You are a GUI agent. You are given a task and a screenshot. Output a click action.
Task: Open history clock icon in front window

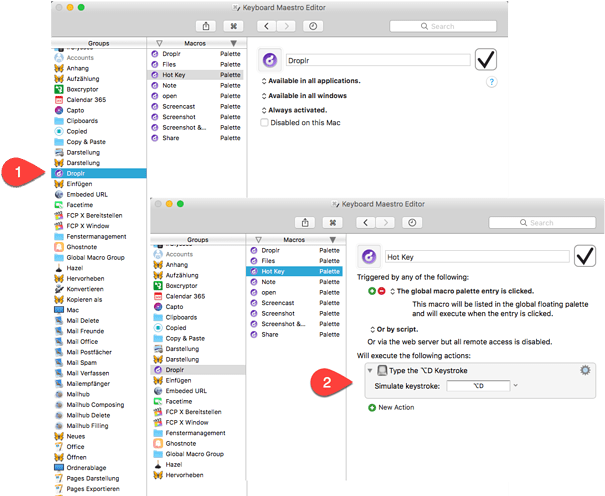point(412,223)
